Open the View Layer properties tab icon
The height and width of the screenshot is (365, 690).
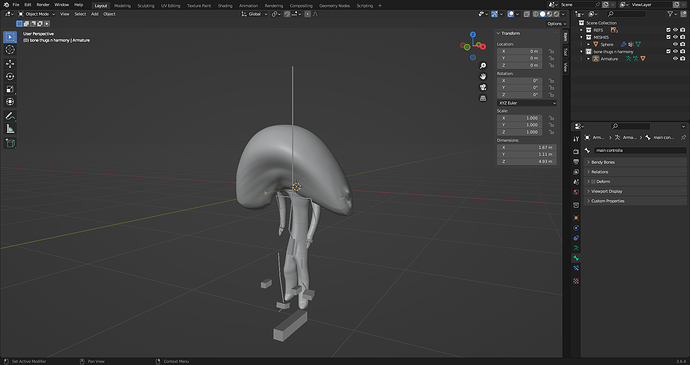click(576, 172)
